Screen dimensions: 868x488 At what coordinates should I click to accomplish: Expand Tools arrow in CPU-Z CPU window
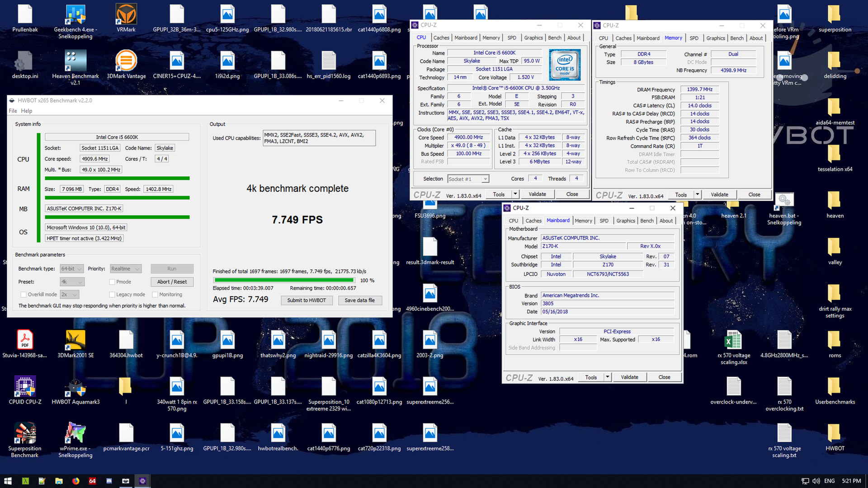515,194
